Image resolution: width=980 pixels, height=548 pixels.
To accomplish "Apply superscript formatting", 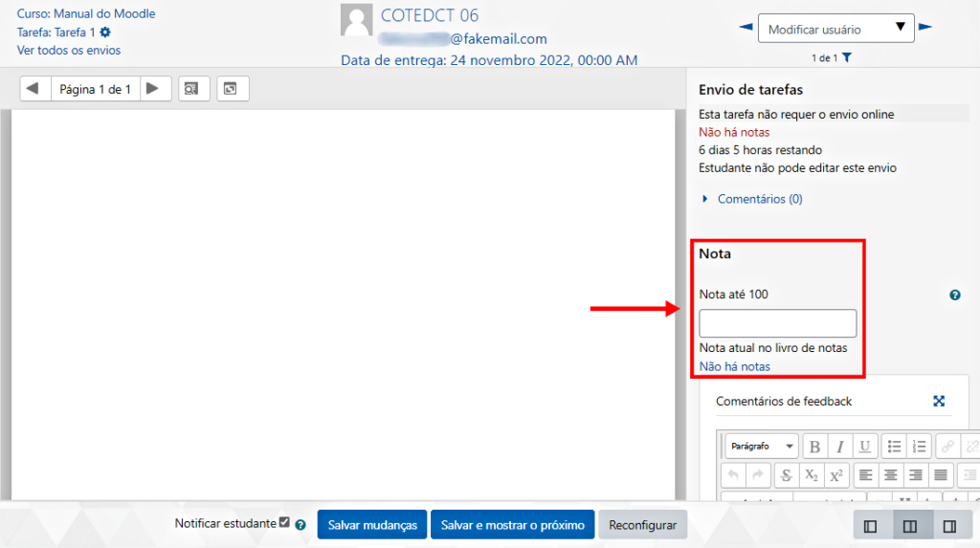I will pos(836,475).
